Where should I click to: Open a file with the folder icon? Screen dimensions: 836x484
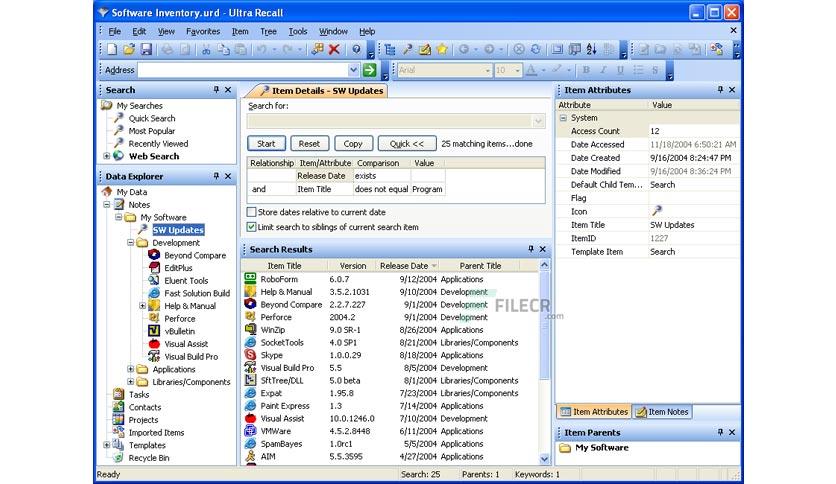pyautogui.click(x=128, y=50)
